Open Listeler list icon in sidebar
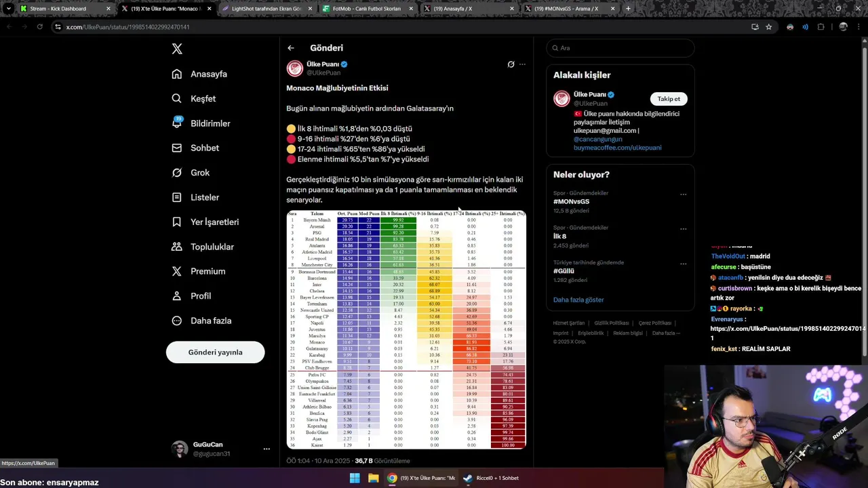Image resolution: width=868 pixels, height=488 pixels. pyautogui.click(x=177, y=197)
